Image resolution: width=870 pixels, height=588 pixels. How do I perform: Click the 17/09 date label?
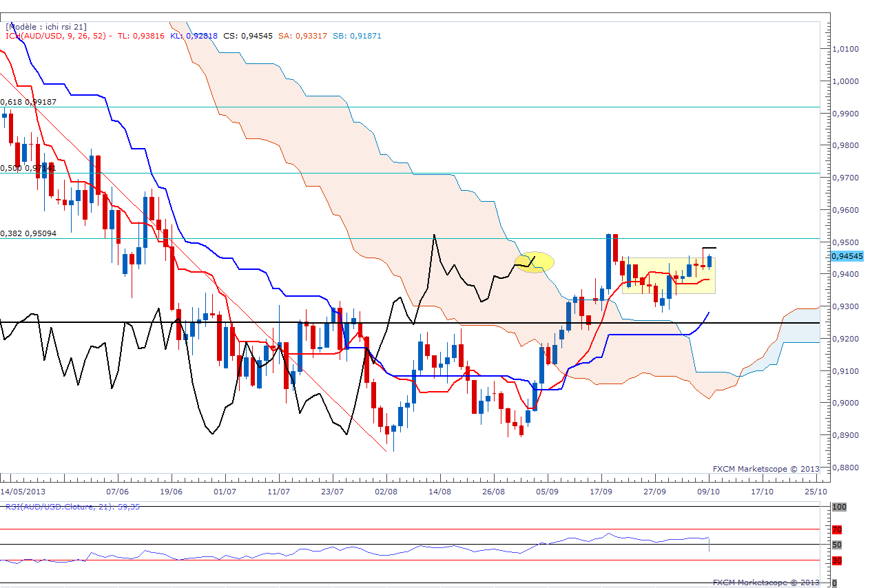tap(602, 492)
